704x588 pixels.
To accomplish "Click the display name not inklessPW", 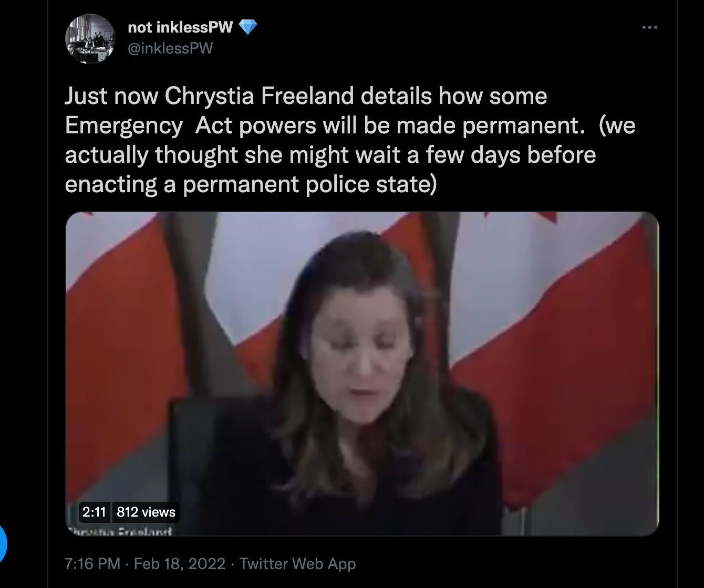I will pyautogui.click(x=180, y=27).
